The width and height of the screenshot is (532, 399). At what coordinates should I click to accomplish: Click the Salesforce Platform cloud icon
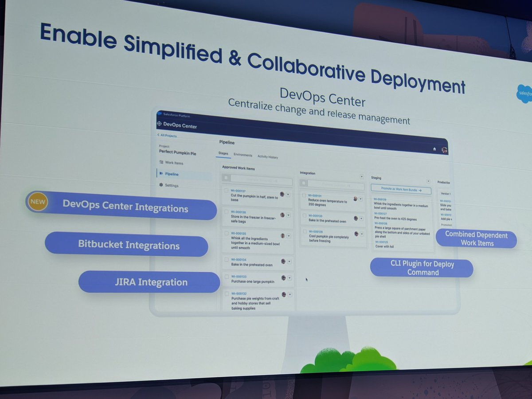pyautogui.click(x=159, y=114)
